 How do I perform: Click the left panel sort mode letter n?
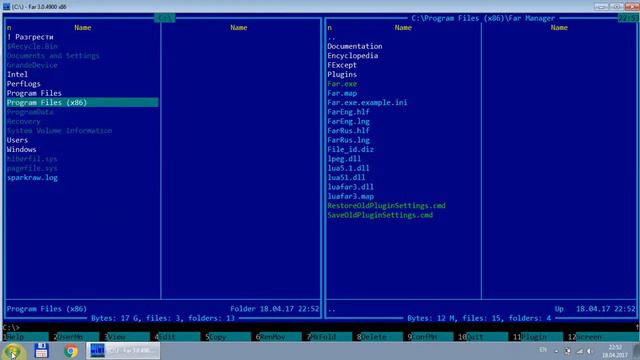9,28
